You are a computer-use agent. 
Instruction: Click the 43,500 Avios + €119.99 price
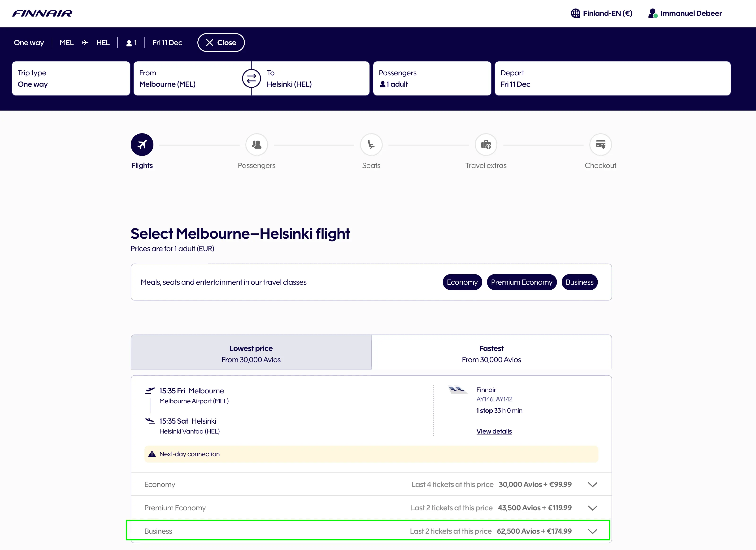click(x=535, y=508)
